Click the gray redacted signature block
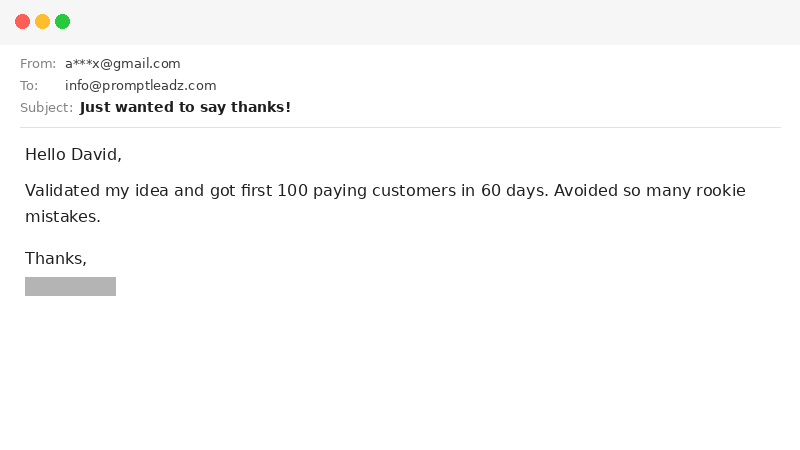The height and width of the screenshot is (450, 800). point(70,286)
